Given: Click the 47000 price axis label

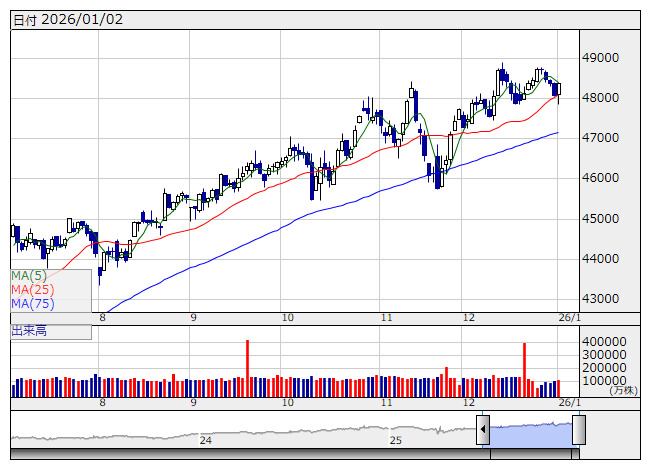Looking at the screenshot, I should [x=600, y=138].
